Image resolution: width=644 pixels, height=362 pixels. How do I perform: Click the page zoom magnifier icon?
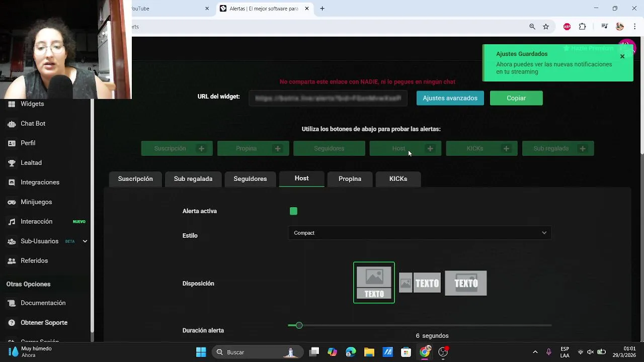532,27
